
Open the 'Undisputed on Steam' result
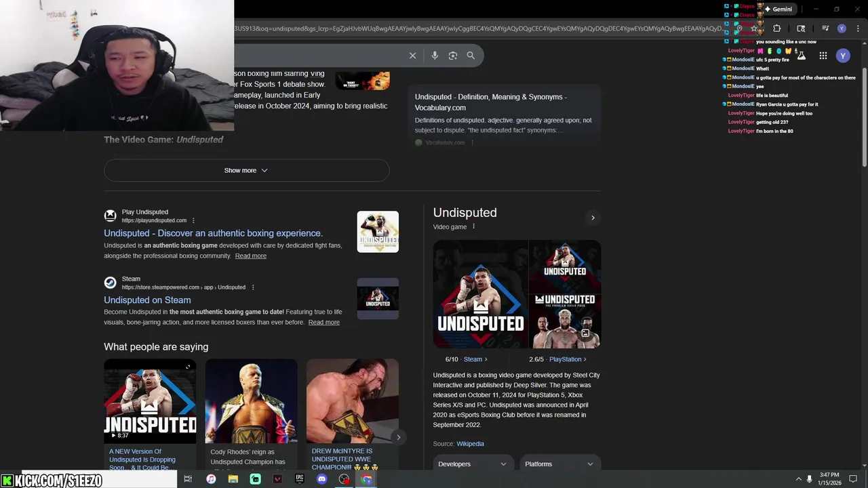click(147, 300)
